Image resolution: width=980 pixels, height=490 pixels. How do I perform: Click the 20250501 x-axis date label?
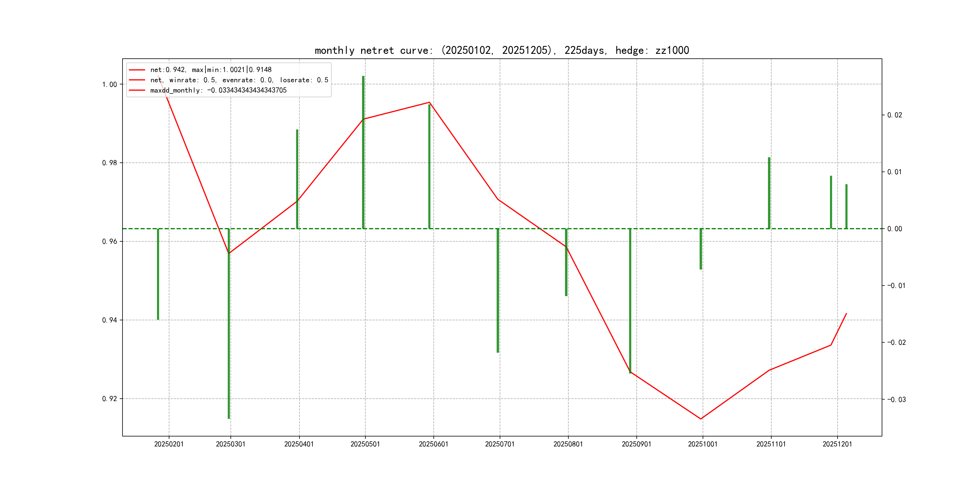tap(365, 444)
